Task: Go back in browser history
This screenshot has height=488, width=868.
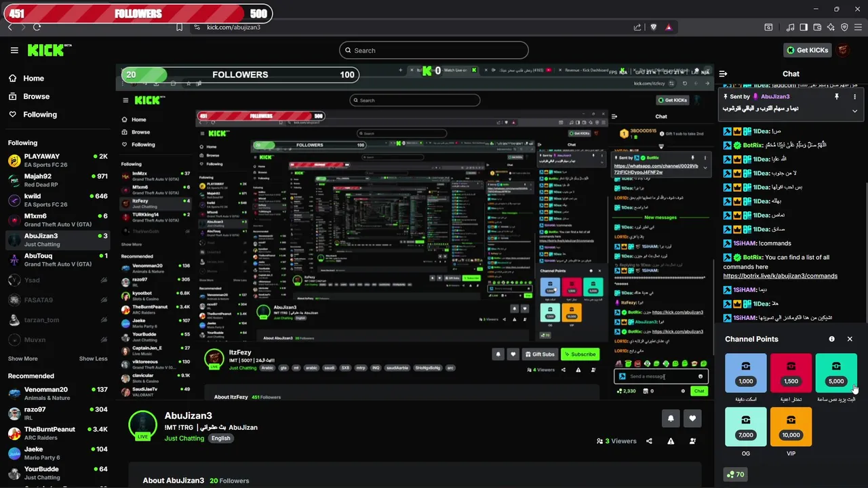Action: [x=9, y=27]
